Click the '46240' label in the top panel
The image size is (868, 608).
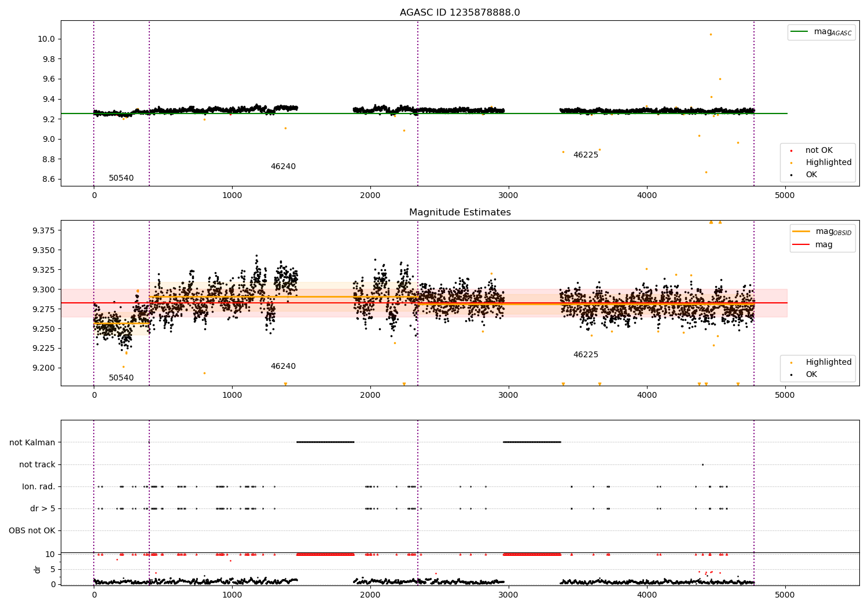coord(283,167)
